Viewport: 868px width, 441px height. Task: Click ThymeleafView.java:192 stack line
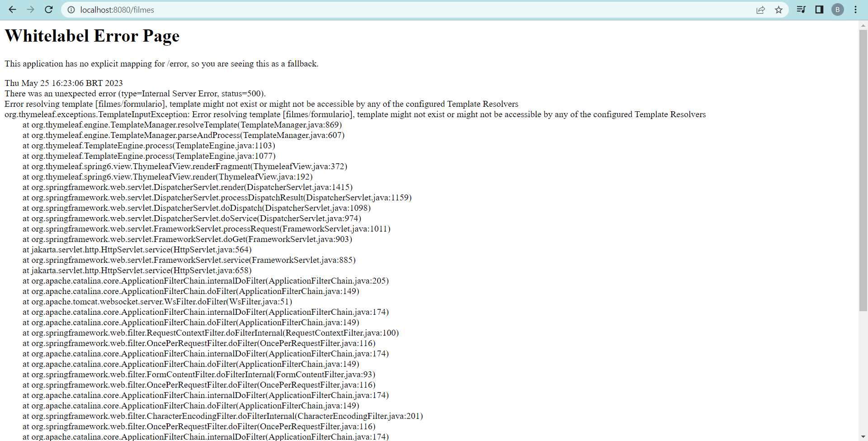coord(168,177)
